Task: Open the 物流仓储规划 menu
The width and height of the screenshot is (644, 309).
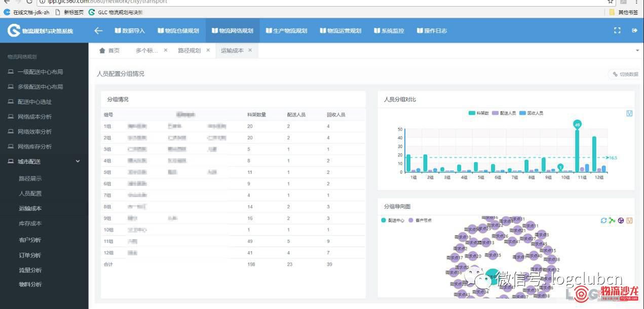Action: click(178, 31)
